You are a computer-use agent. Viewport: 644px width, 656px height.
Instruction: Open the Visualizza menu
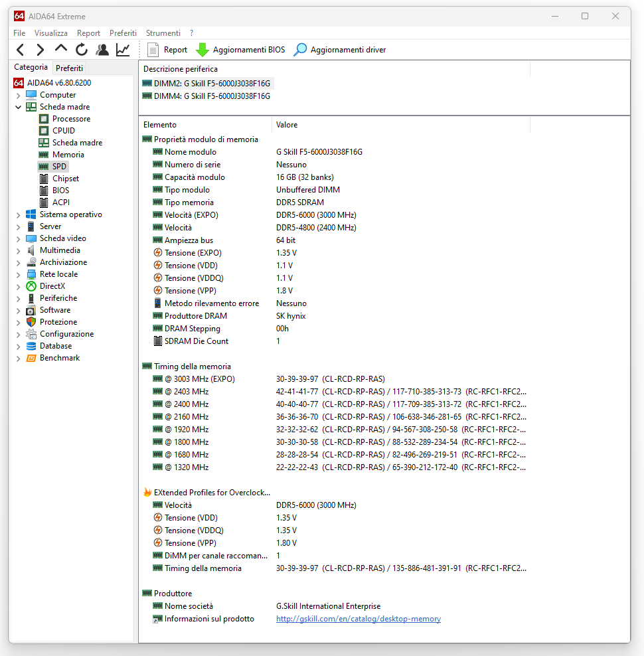[50, 33]
